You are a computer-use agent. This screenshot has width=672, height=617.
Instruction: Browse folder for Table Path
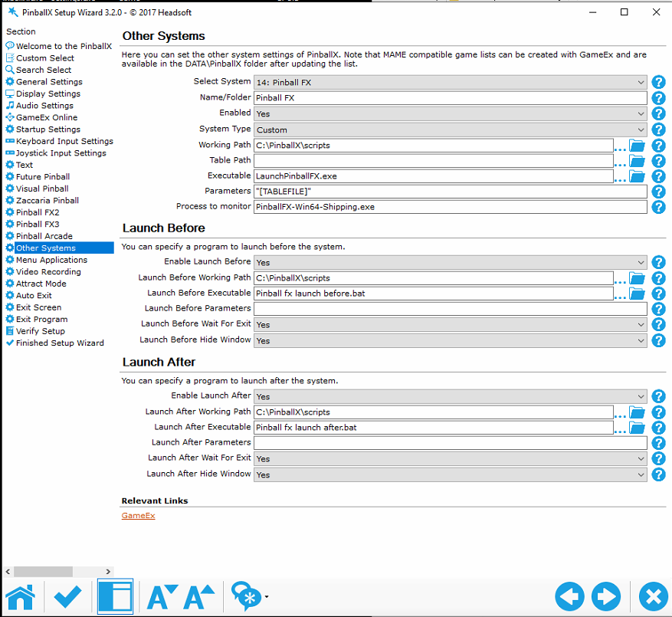tap(637, 161)
